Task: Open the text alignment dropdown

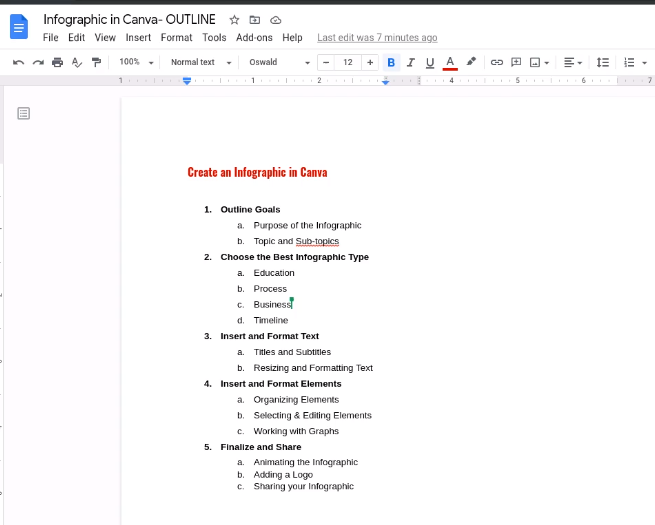Action: coord(573,63)
